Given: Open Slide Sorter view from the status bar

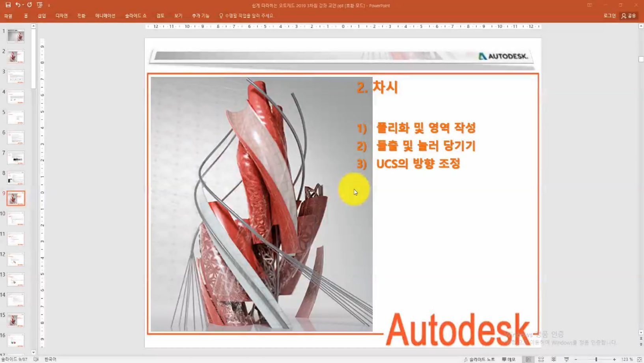Looking at the screenshot, I should (541, 359).
